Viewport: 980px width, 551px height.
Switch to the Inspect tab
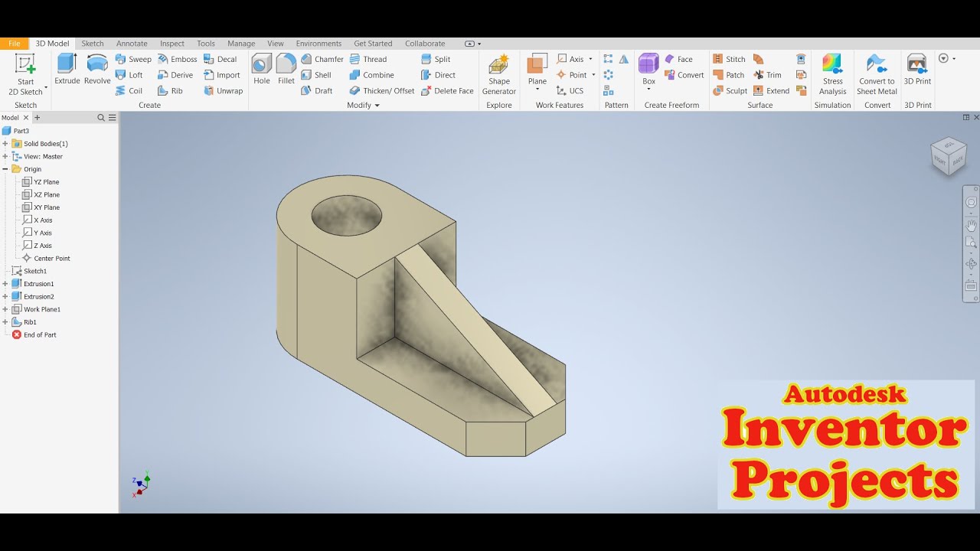tap(172, 44)
